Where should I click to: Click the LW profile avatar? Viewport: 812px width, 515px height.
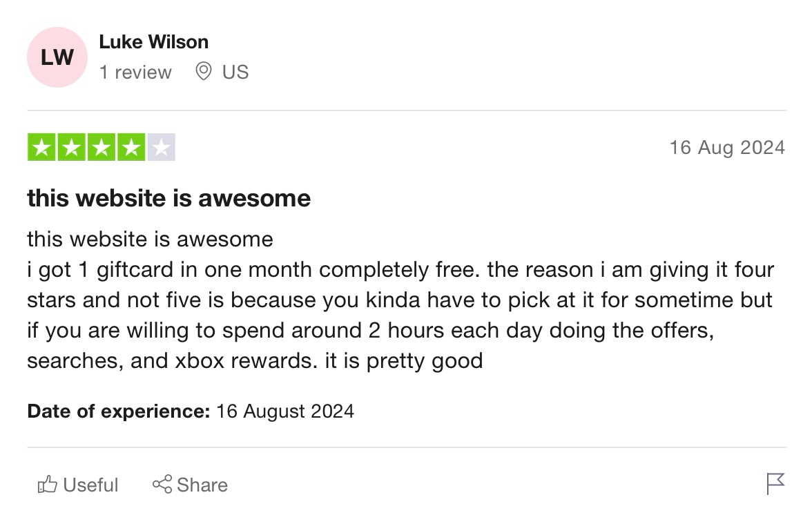pyautogui.click(x=57, y=57)
